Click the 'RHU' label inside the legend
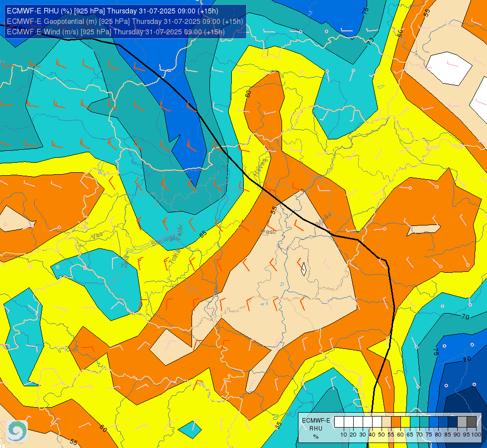Viewport: 487px width, 448px height. 316,429
